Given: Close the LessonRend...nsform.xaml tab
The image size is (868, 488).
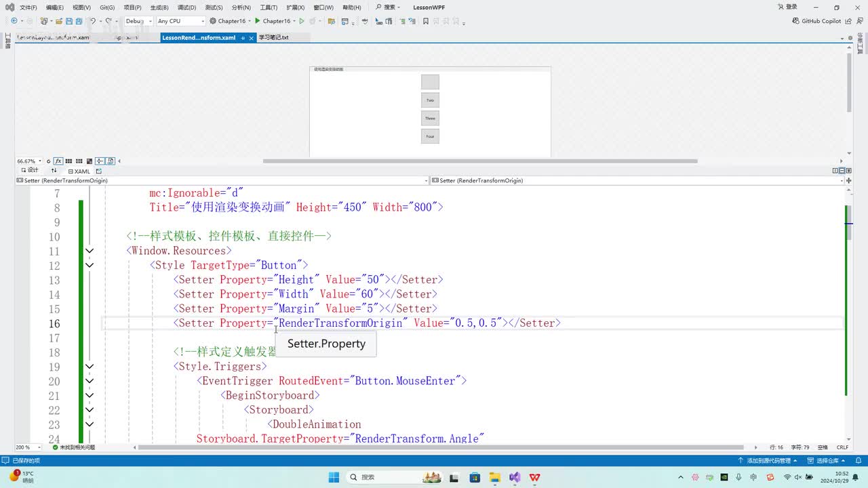Looking at the screenshot, I should pos(252,38).
